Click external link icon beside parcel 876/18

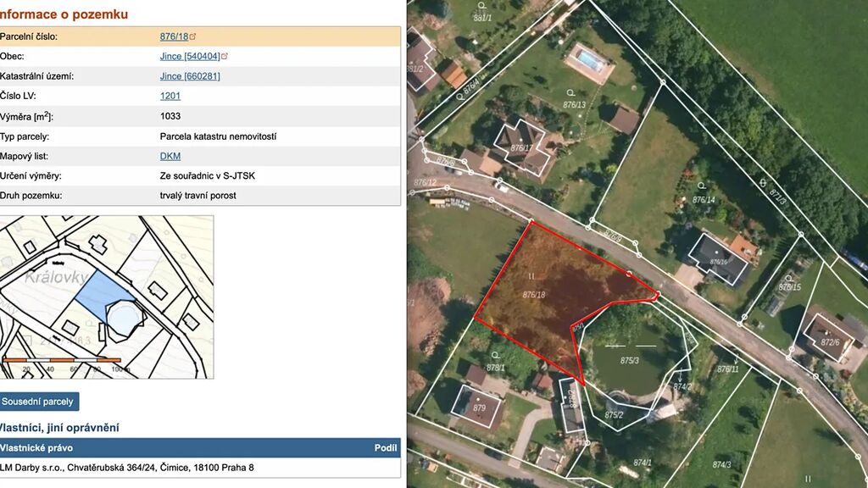[193, 36]
